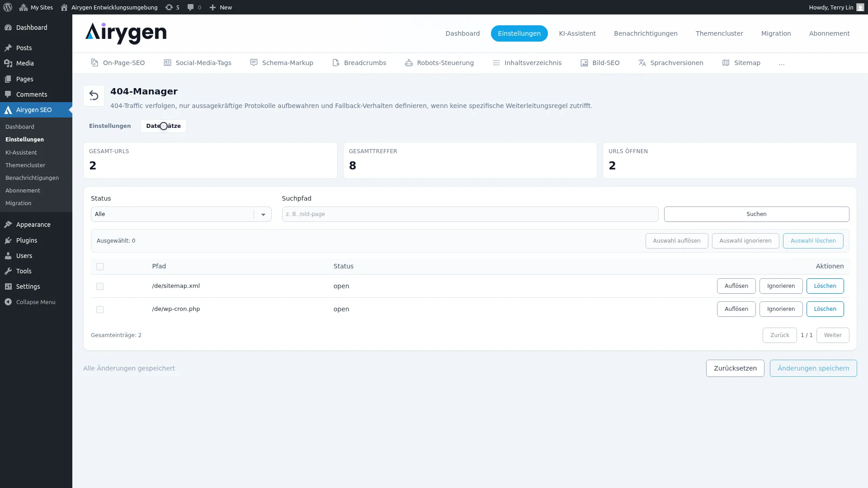868x488 pixels.
Task: Click the Auswahl auflösen button
Action: pyautogui.click(x=676, y=241)
